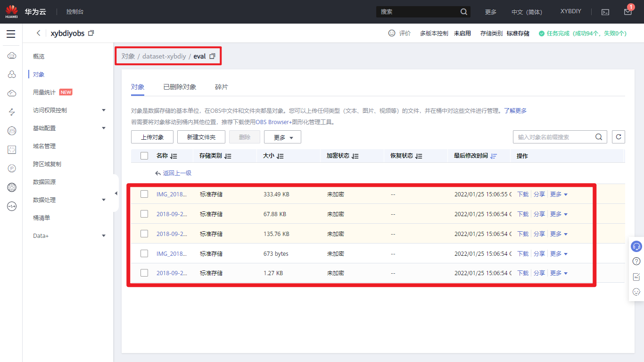Sort by last modified time icon
This screenshot has width=644, height=362.
click(x=494, y=156)
